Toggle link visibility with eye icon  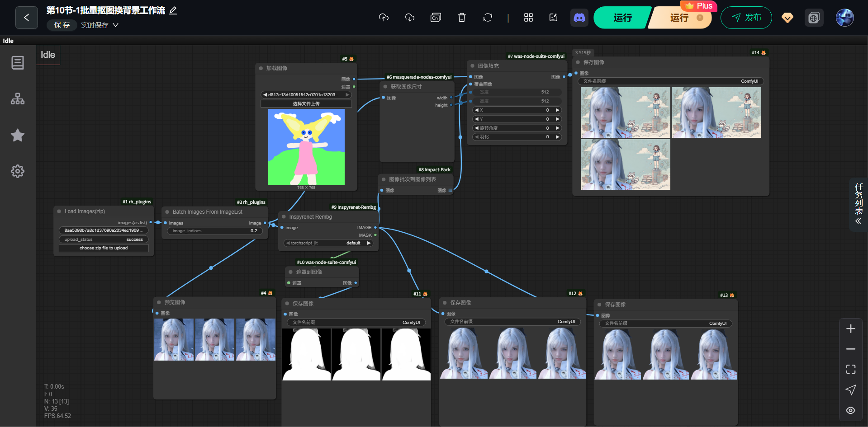[851, 410]
